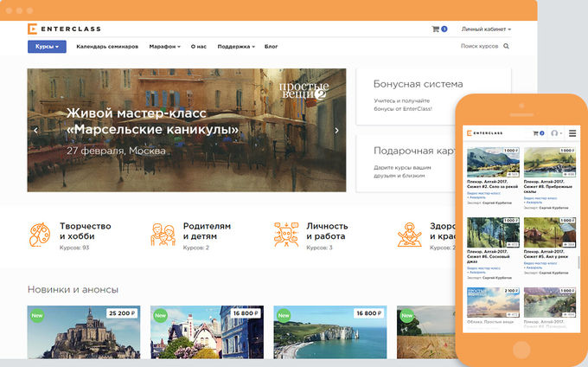Image resolution: width=588 pixels, height=367 pixels.
Task: Go to the Блог section
Action: [271, 46]
